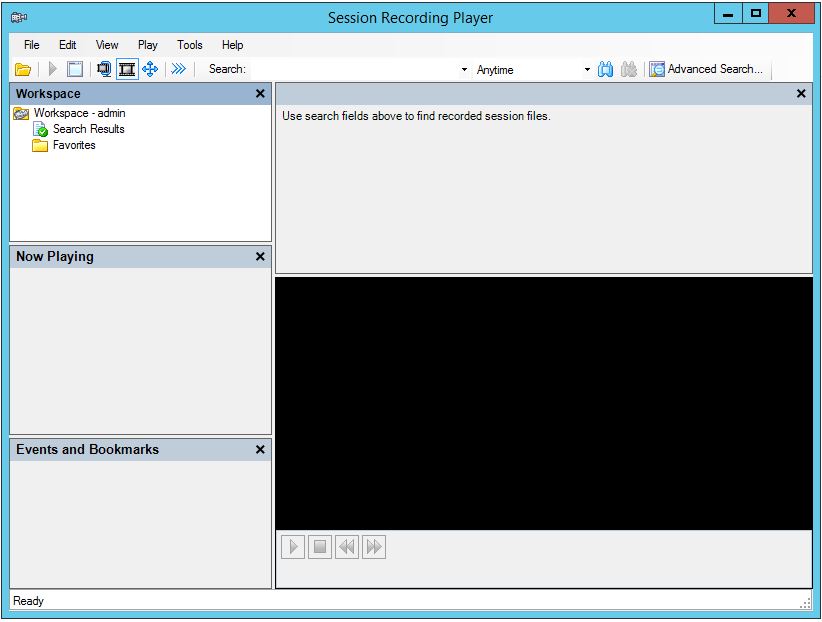Click the move viewer toolbar icon
822x622 pixels.
coord(150,69)
